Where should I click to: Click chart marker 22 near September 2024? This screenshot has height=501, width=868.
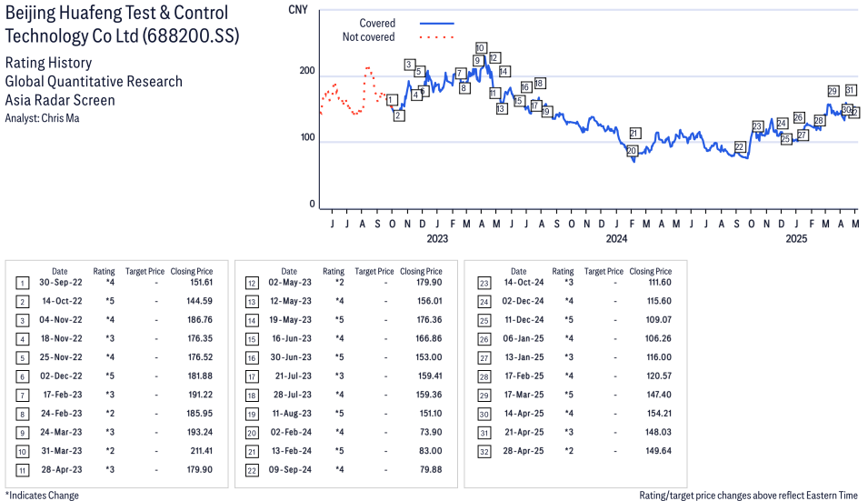(x=740, y=146)
